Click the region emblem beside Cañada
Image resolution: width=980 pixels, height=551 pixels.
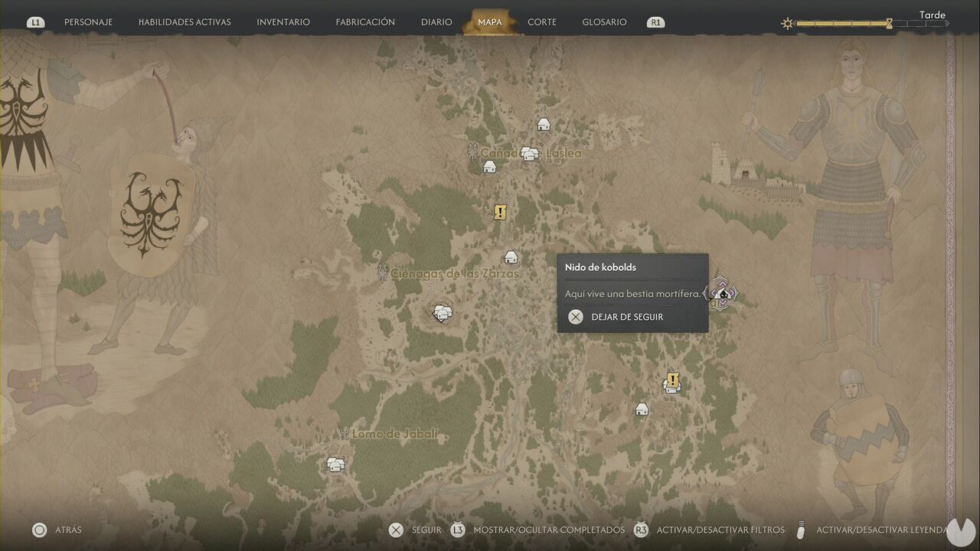coord(472,152)
